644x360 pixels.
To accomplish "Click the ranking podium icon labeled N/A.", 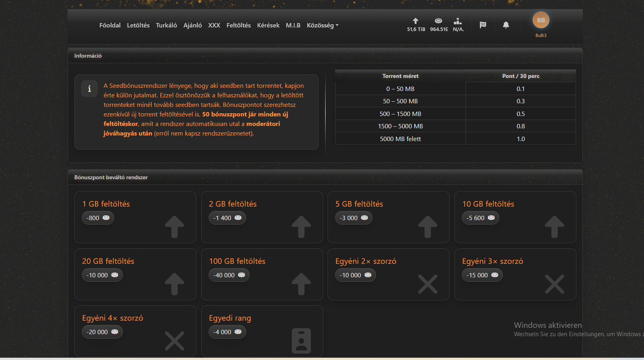I will click(458, 21).
